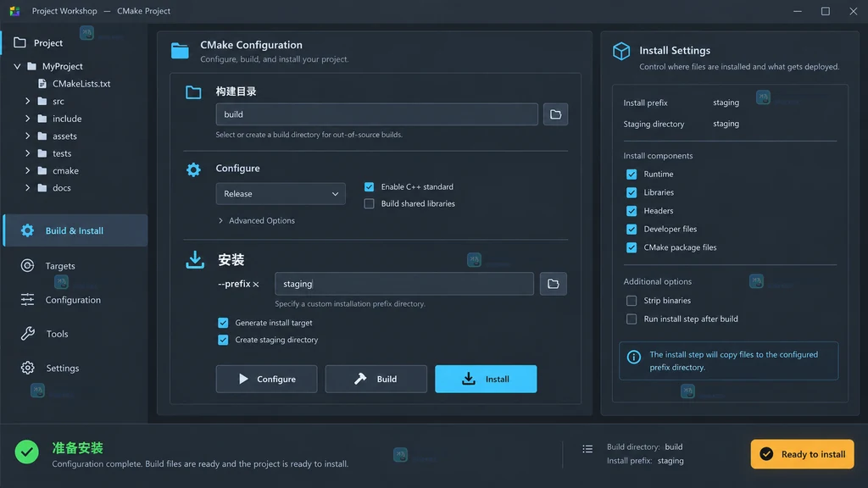This screenshot has width=868, height=488.
Task: Click the app logo icon in title bar
Action: tap(15, 11)
